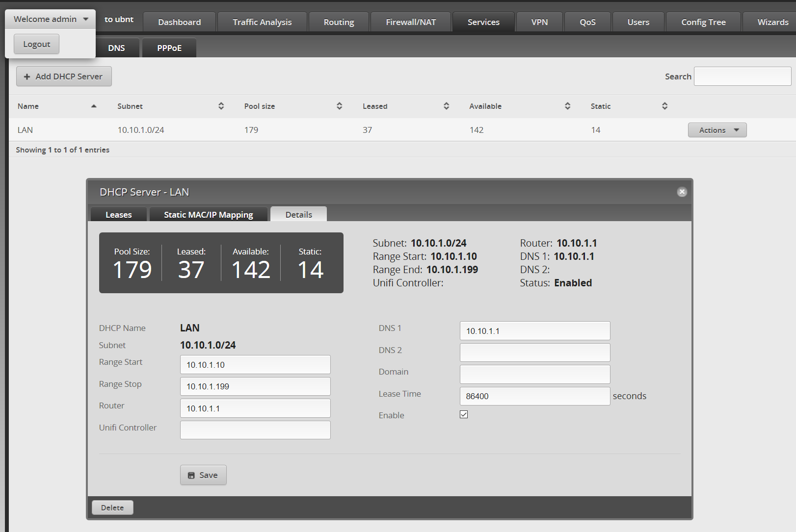
Task: Go to the Firewall/NAT tab
Action: 411,22
